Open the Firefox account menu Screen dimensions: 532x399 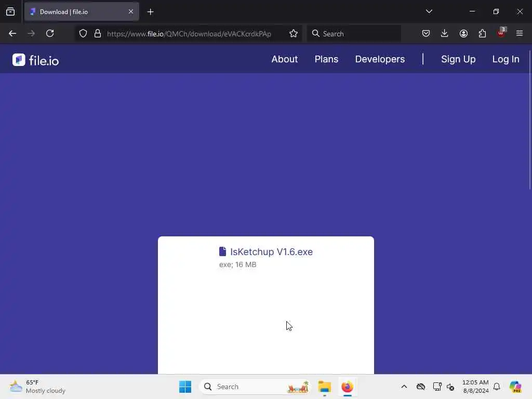463,33
